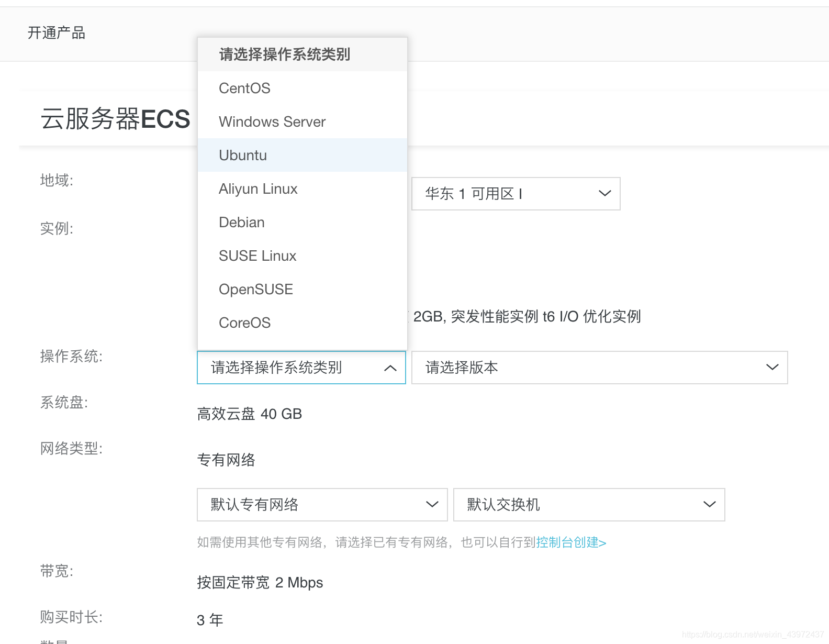This screenshot has width=829, height=644.
Task: Click the 按固定带宽 2 Mbps value
Action: (x=260, y=583)
